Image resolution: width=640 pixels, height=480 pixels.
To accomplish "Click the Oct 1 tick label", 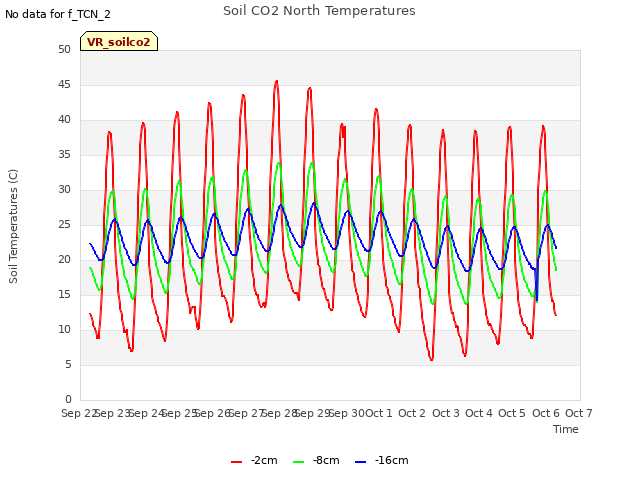I will click(x=378, y=413).
